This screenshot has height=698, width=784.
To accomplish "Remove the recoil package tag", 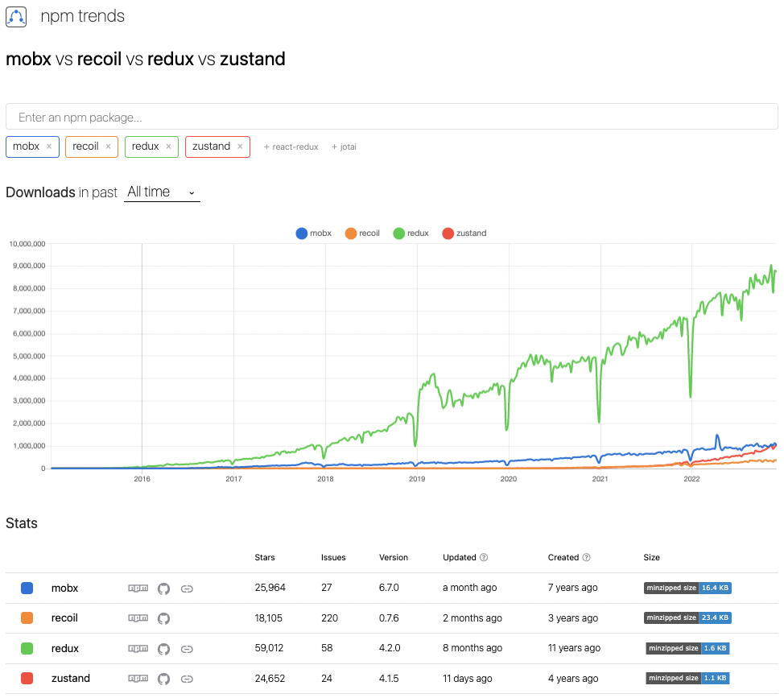I will tap(108, 147).
